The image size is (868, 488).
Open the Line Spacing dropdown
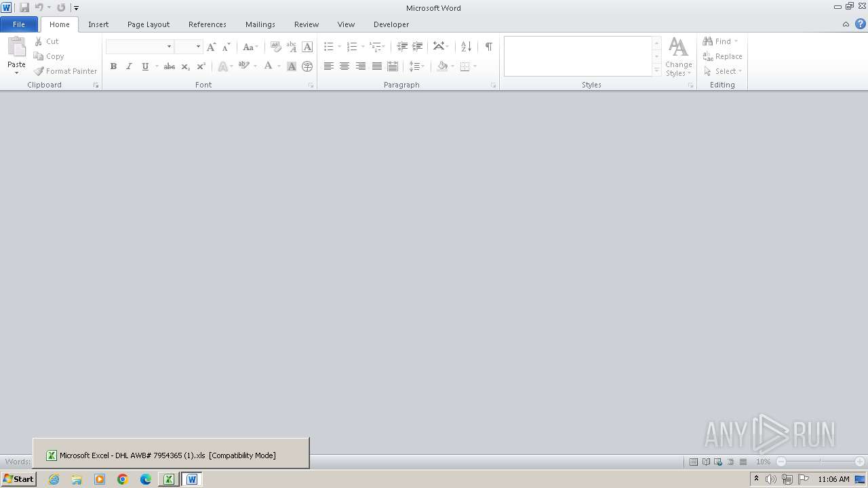pos(416,66)
